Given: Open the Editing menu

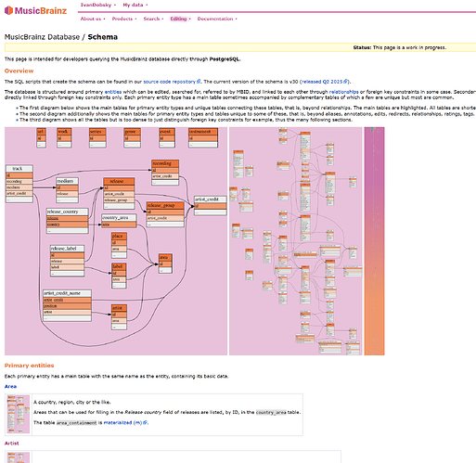Looking at the screenshot, I should pyautogui.click(x=180, y=19).
